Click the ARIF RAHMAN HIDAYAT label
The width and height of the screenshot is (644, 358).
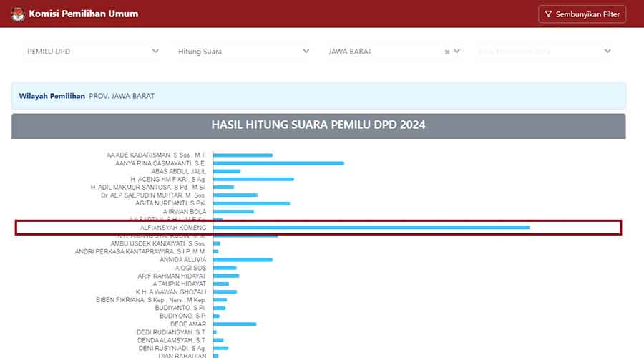[x=172, y=276]
